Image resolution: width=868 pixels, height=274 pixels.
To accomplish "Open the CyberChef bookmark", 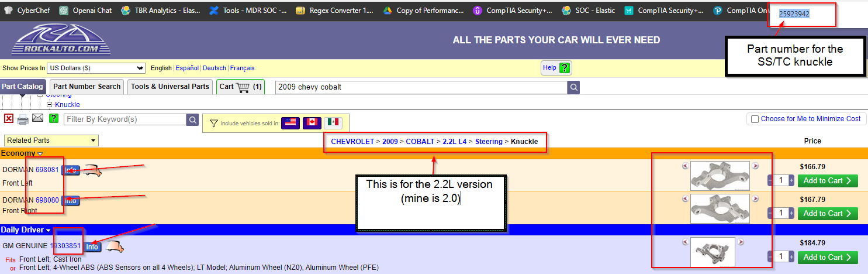I will (x=27, y=10).
